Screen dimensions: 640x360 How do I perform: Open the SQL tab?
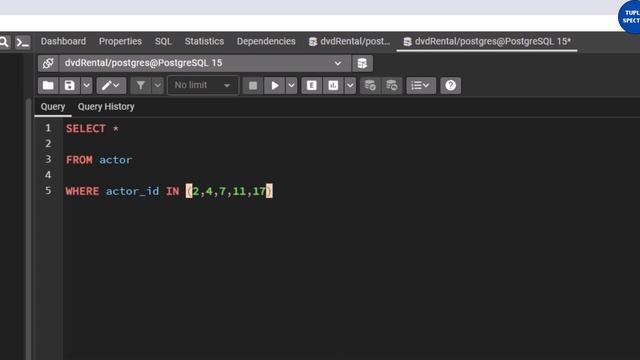(x=163, y=41)
